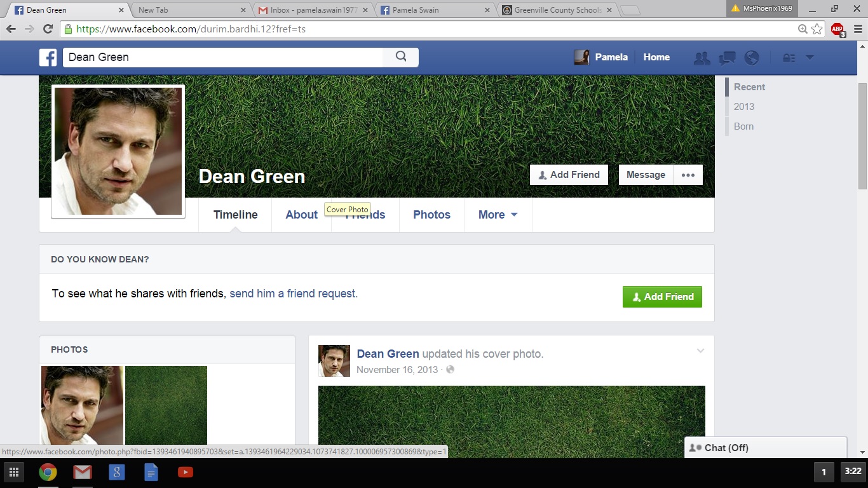Image resolution: width=868 pixels, height=488 pixels.
Task: Click the Facebook search input field
Action: (222, 57)
